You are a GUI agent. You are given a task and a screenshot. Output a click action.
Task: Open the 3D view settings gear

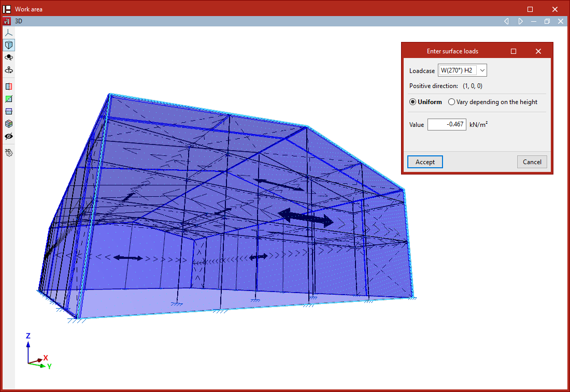[9, 153]
